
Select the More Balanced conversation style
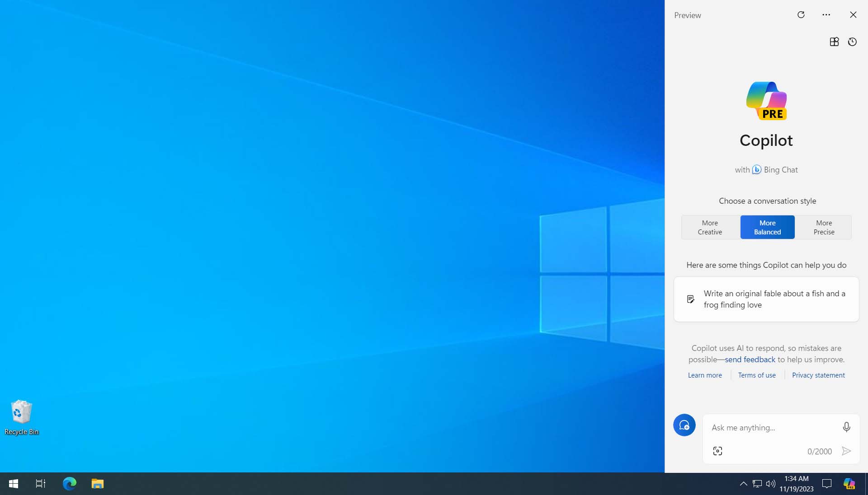tap(767, 227)
